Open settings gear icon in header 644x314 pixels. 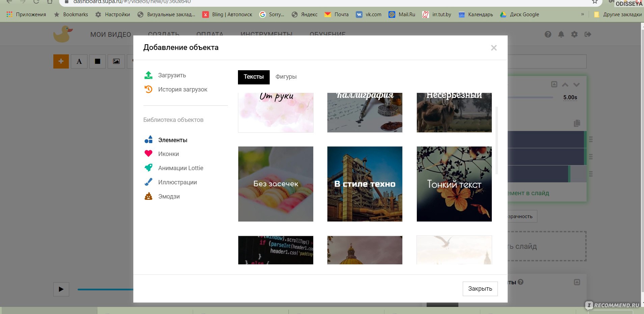pyautogui.click(x=574, y=34)
